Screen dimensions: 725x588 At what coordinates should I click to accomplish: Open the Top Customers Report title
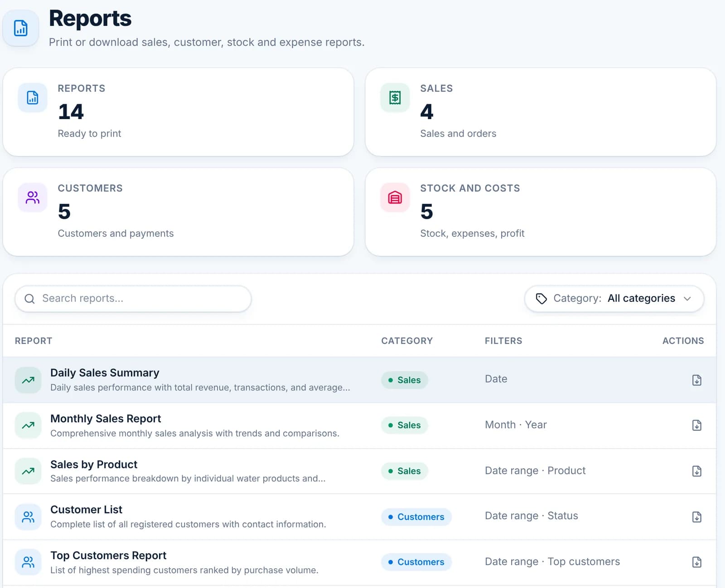(108, 555)
